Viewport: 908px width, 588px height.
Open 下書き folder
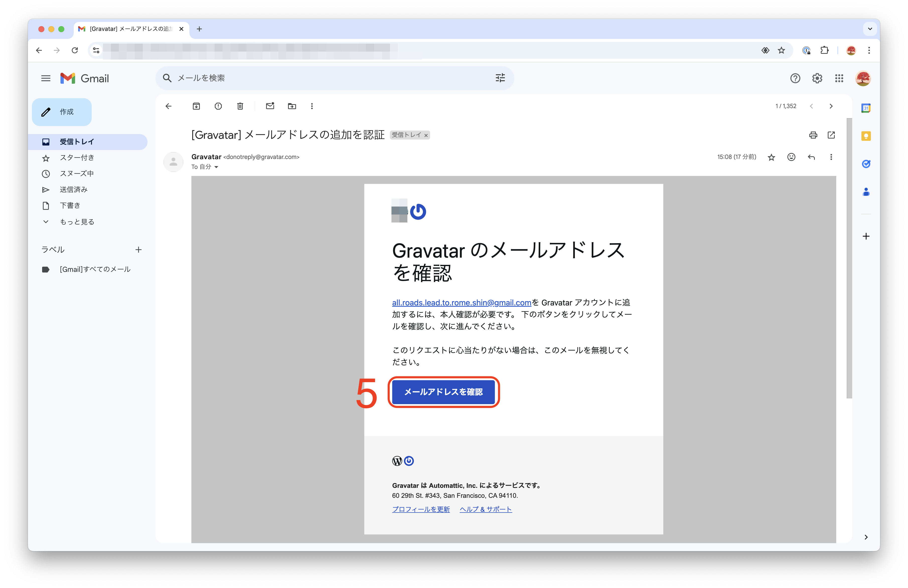click(x=88, y=206)
